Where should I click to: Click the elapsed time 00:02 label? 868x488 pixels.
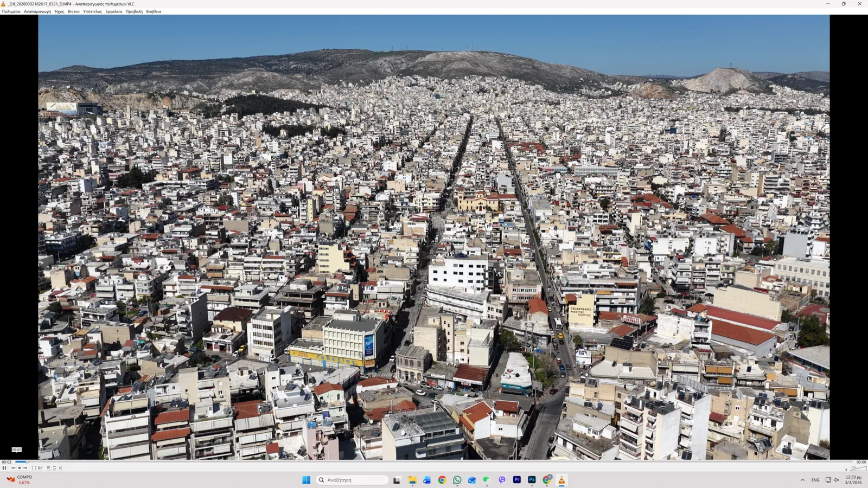[x=7, y=462]
